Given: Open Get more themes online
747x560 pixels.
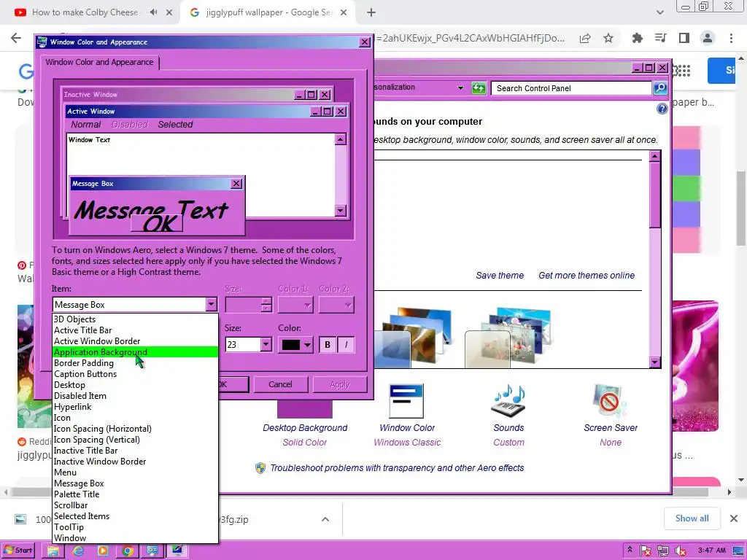Looking at the screenshot, I should pyautogui.click(x=587, y=275).
